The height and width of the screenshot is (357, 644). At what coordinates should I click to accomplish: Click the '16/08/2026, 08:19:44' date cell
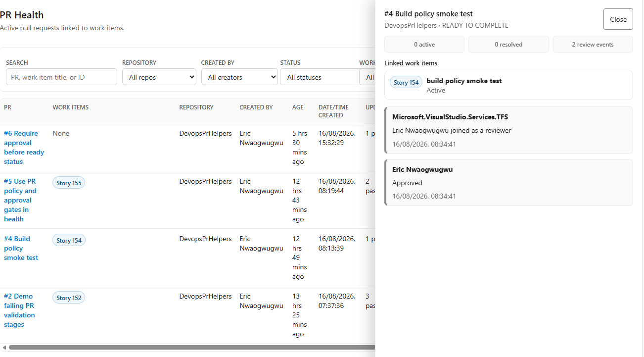point(337,186)
